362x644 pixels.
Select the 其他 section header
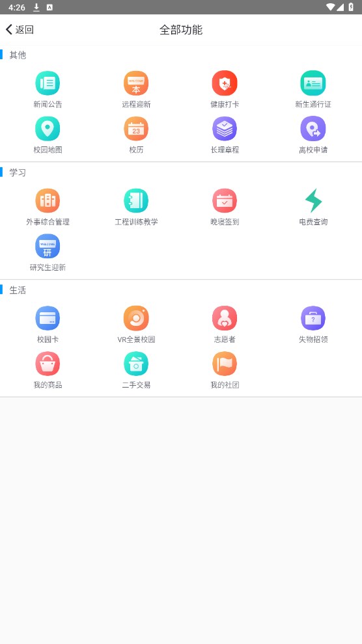click(x=18, y=55)
